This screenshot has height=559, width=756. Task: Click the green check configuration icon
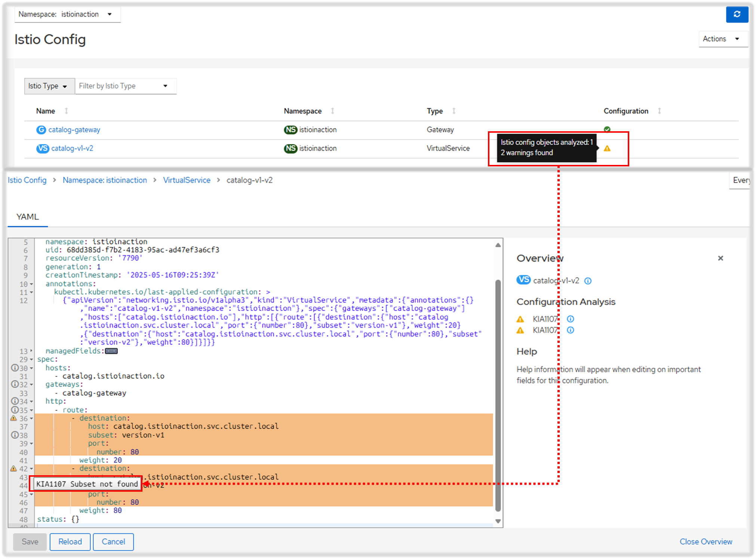(607, 129)
